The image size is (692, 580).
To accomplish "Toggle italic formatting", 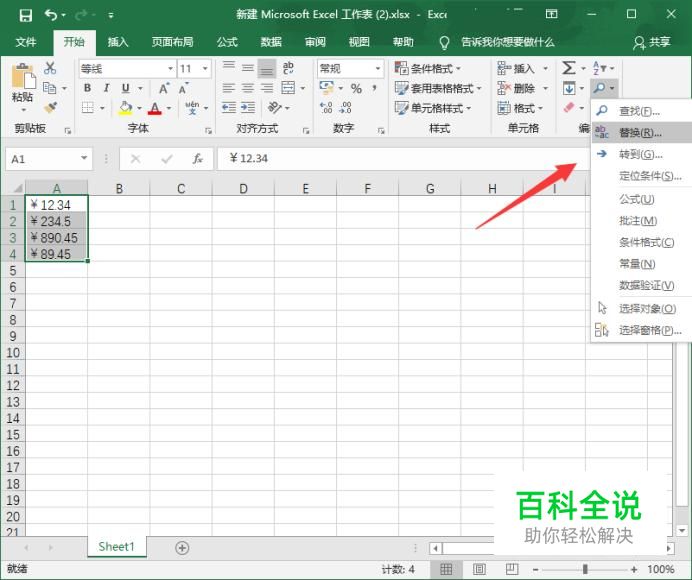I will click(x=106, y=88).
